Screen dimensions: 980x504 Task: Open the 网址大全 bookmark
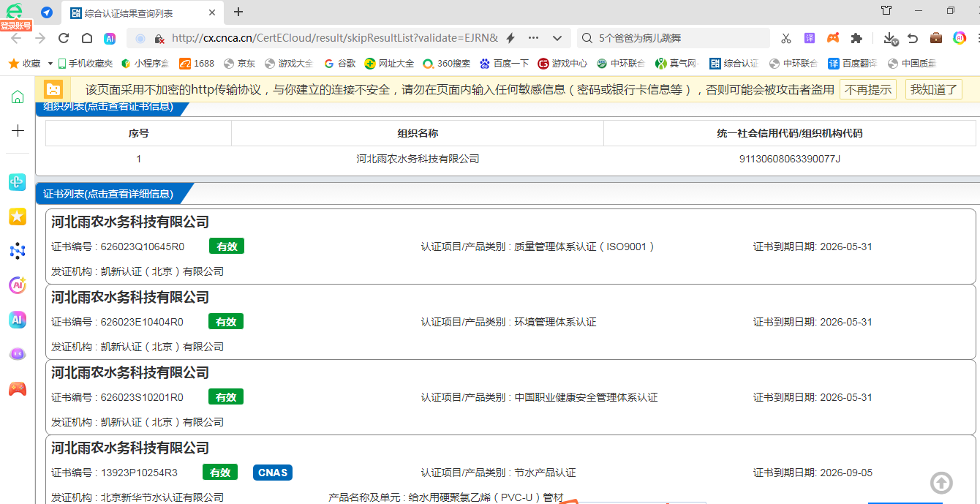point(389,64)
